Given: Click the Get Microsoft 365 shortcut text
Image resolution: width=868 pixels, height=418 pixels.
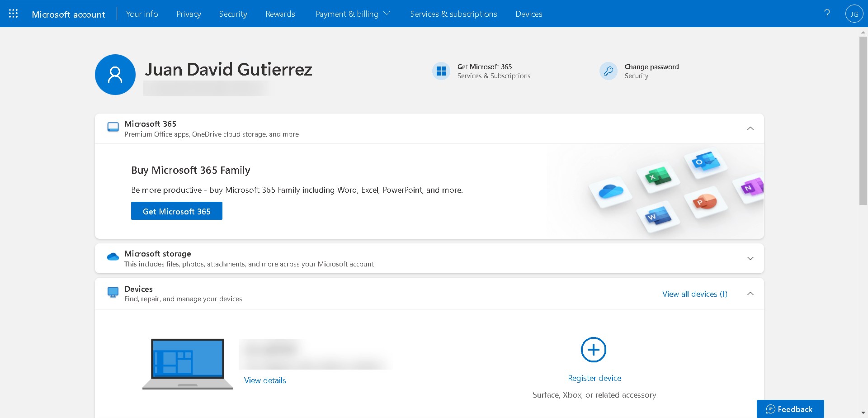Looking at the screenshot, I should click(485, 67).
